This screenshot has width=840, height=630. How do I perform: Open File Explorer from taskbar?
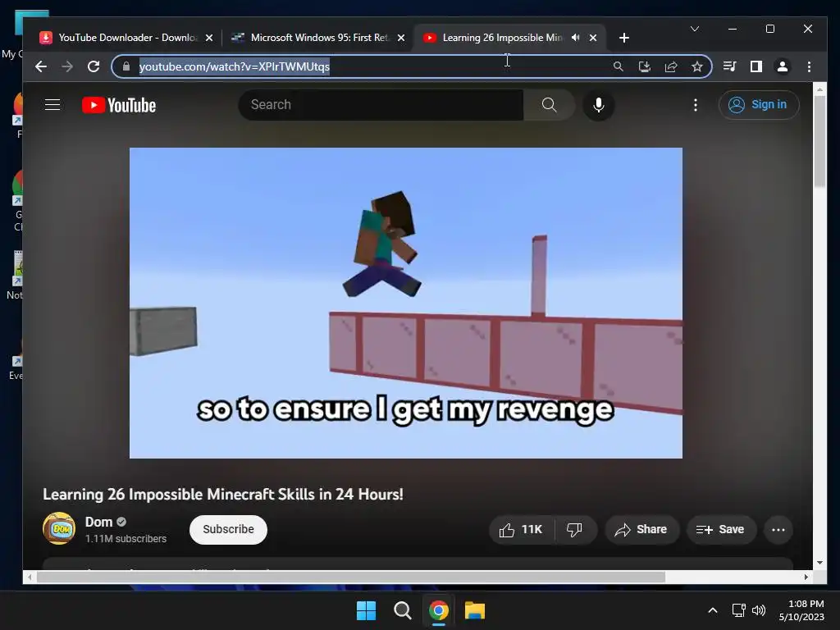coord(475,610)
